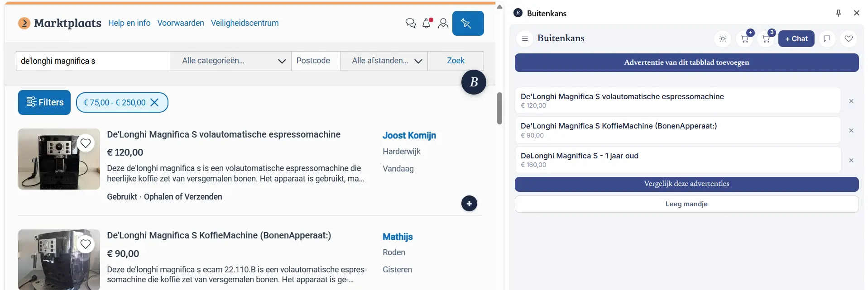Image resolution: width=868 pixels, height=290 pixels.
Task: Remove the € 120,00 espressomachine from basket
Action: [851, 101]
